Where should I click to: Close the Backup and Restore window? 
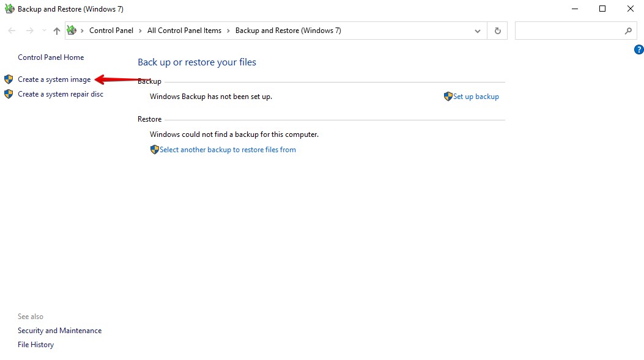coord(631,9)
